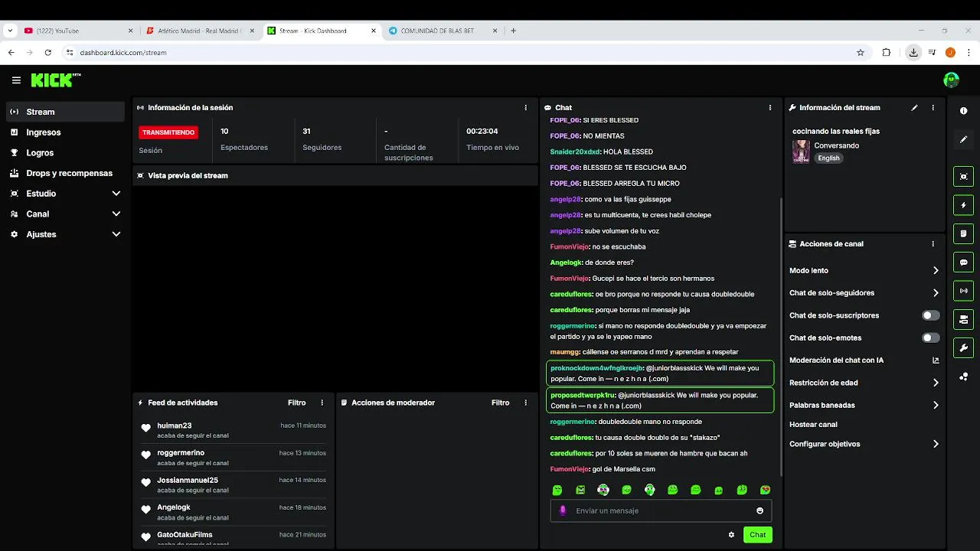This screenshot has width=980, height=551.
Task: Bookmark this page with the star icon
Action: coord(861,53)
